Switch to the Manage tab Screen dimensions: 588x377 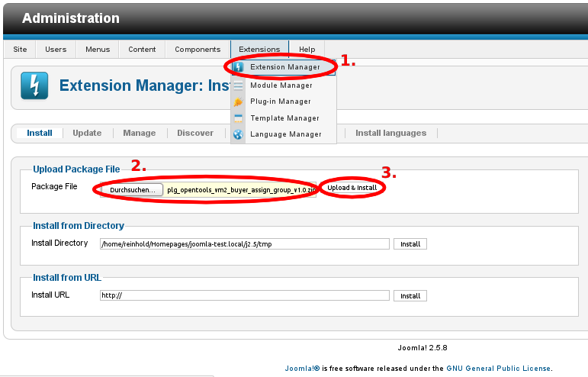tap(140, 133)
